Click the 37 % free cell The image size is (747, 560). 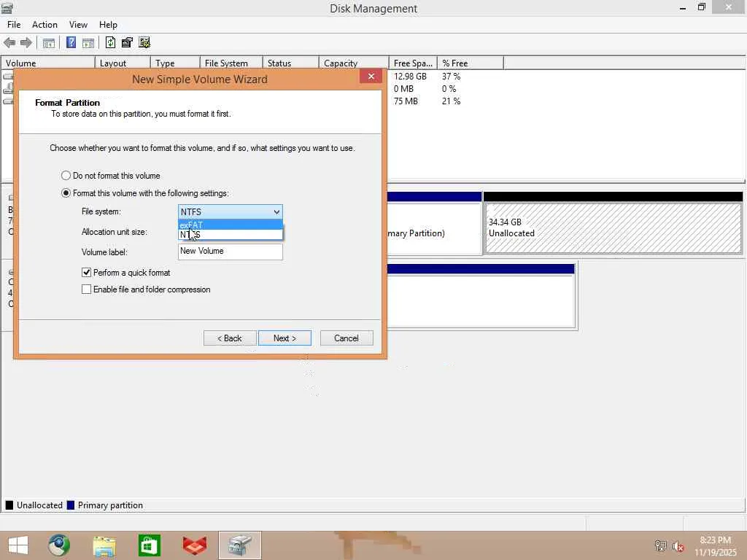[x=451, y=76]
